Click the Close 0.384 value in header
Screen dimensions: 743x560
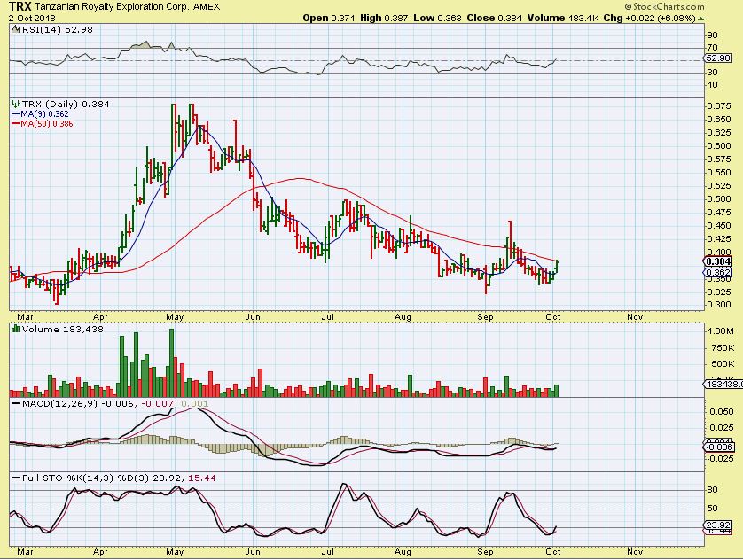(x=494, y=18)
